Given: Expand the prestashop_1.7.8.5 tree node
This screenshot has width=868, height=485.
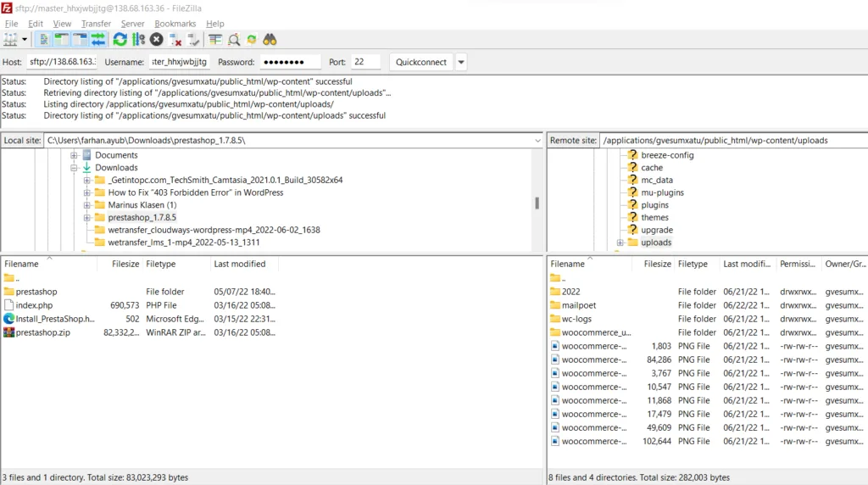Looking at the screenshot, I should [87, 218].
